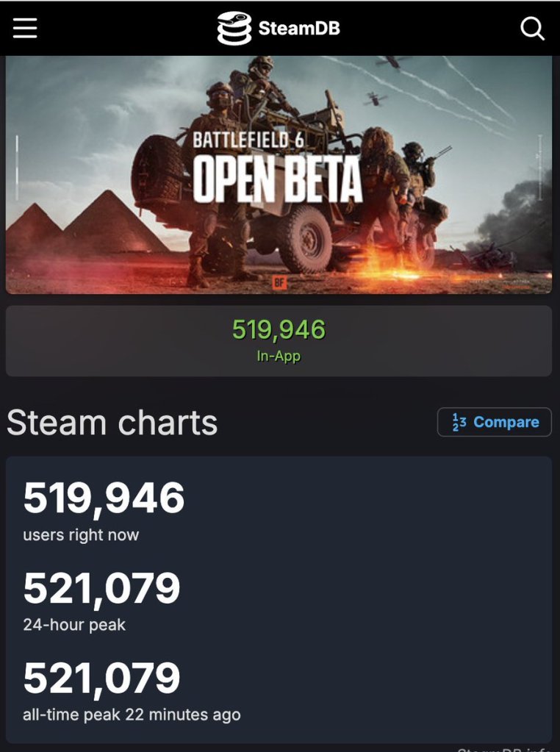Click the 521,079 above all-time peak
Viewport: 560px width, 752px height.
pyautogui.click(x=101, y=678)
